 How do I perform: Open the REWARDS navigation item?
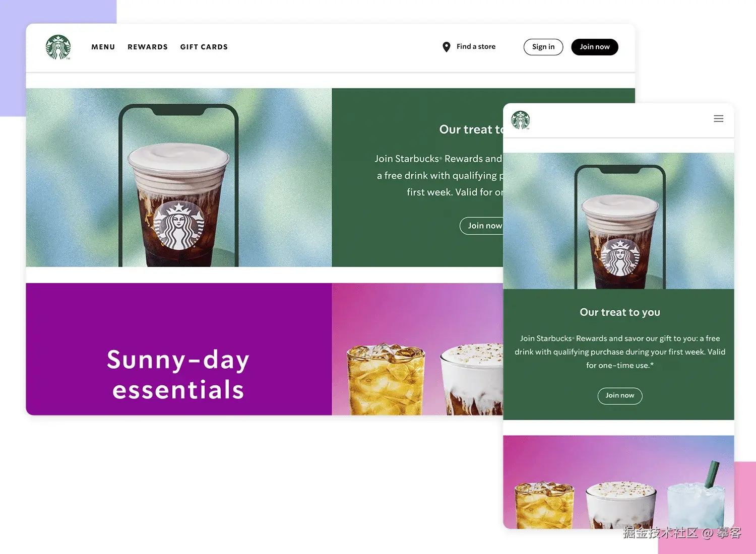tap(148, 47)
